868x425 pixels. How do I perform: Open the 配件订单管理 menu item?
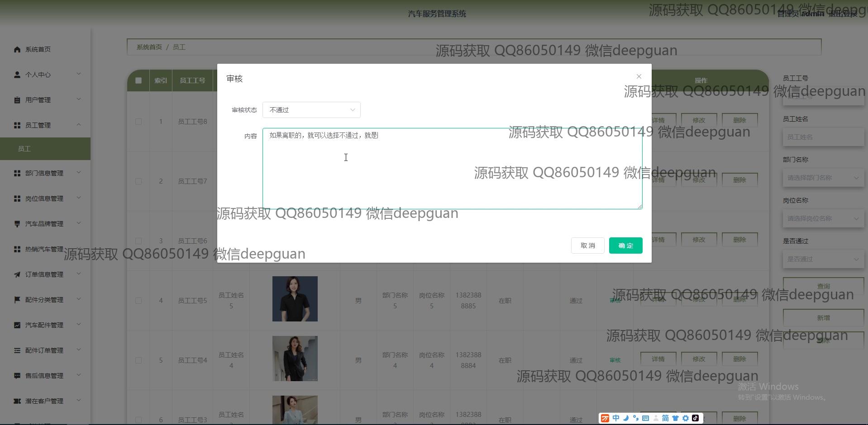click(45, 350)
